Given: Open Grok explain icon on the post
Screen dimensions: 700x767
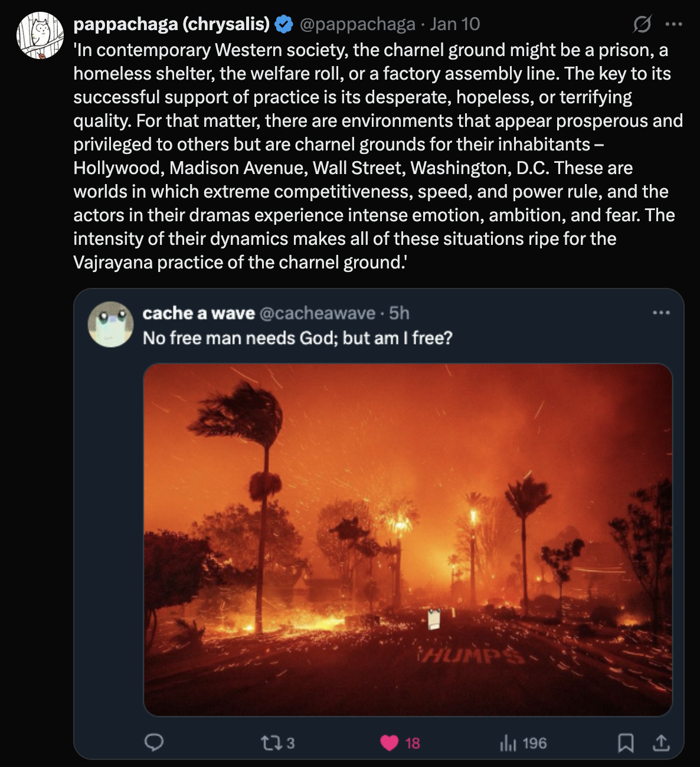Looking at the screenshot, I should tap(642, 24).
